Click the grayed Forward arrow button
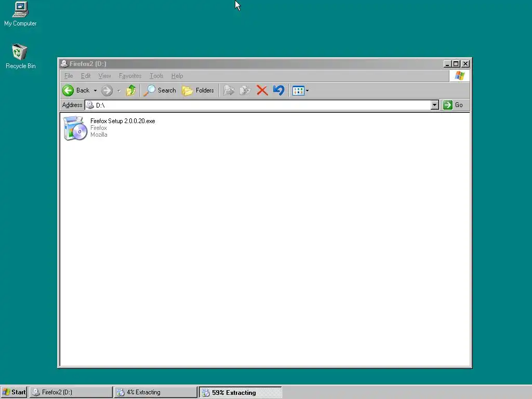Image resolution: width=532 pixels, height=399 pixels. point(107,90)
